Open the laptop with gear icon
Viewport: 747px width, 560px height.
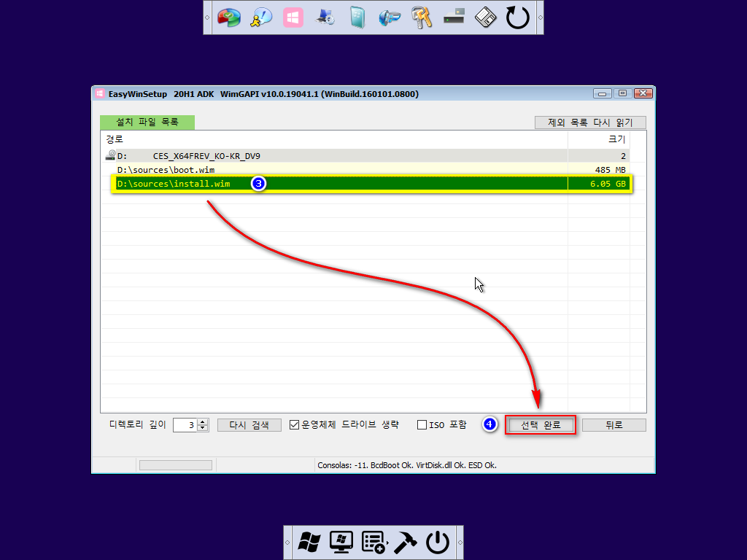pos(325,17)
